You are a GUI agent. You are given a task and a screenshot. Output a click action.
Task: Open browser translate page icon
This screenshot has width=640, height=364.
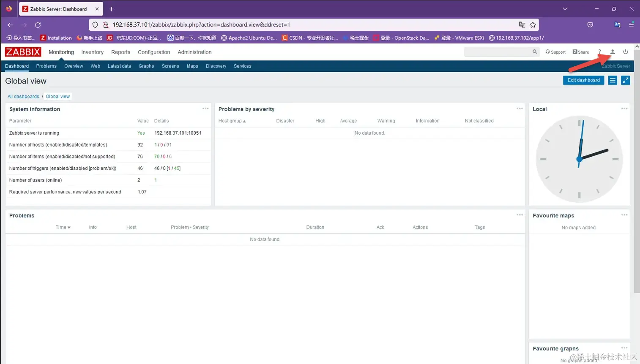[x=522, y=25]
